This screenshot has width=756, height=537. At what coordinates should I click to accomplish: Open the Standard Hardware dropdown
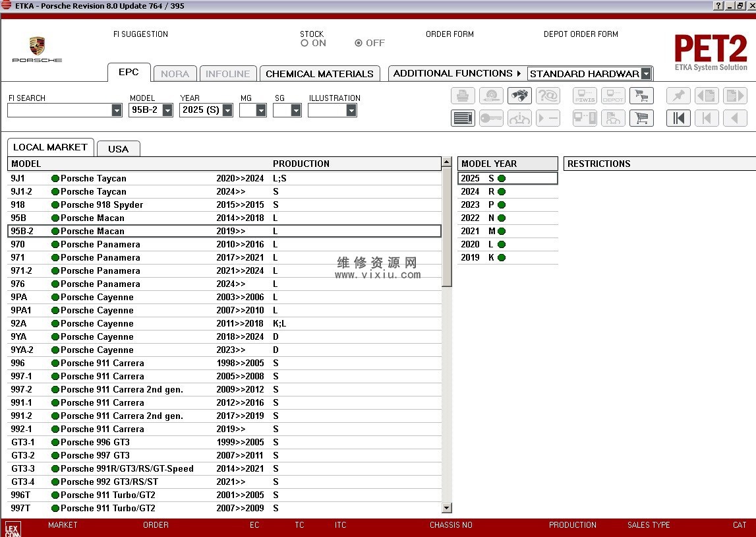coord(645,74)
